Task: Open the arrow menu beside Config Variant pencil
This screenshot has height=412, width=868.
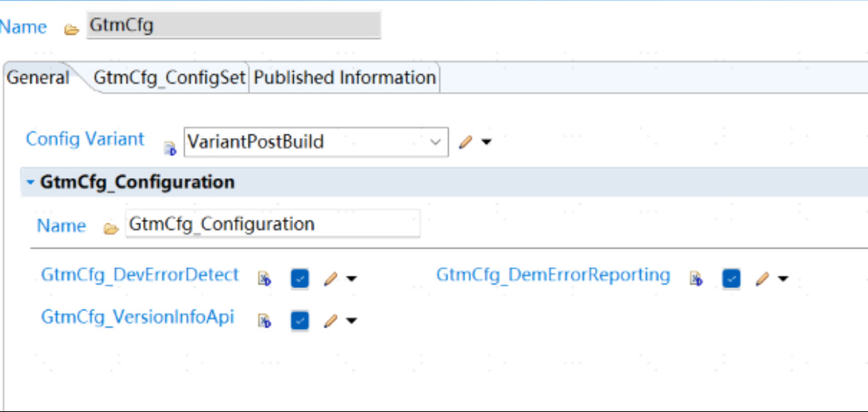Action: coord(486,143)
